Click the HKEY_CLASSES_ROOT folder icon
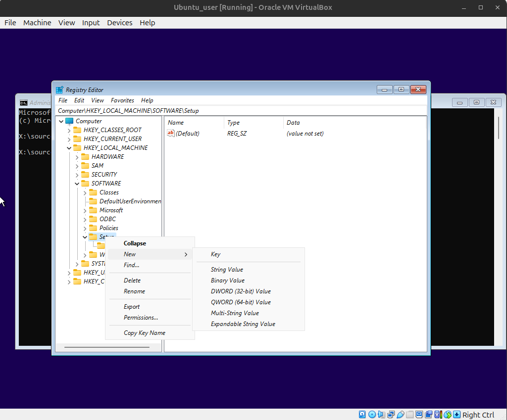This screenshot has width=507, height=420. [77, 130]
